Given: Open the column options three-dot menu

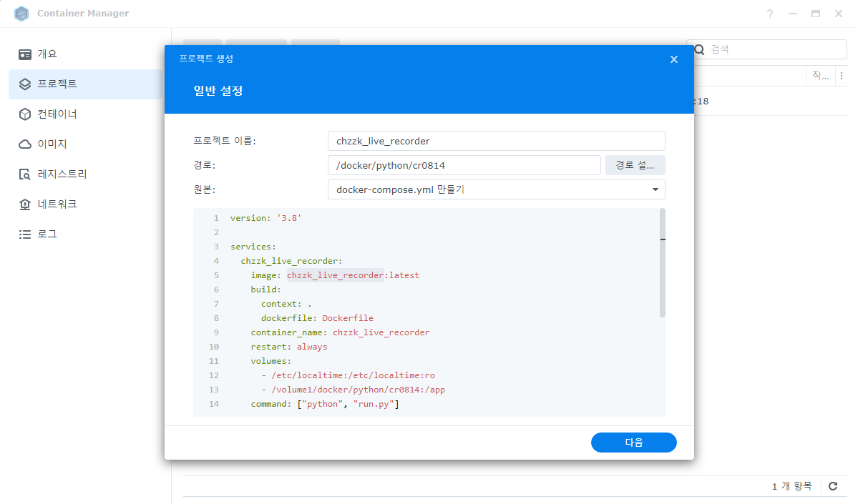Looking at the screenshot, I should (842, 76).
